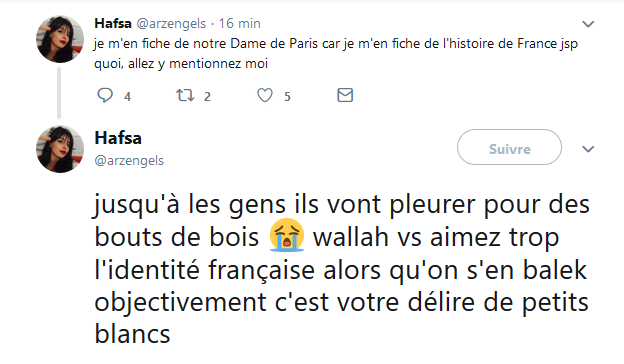Visit @arzengels handle in the top tweet

[x=171, y=24]
